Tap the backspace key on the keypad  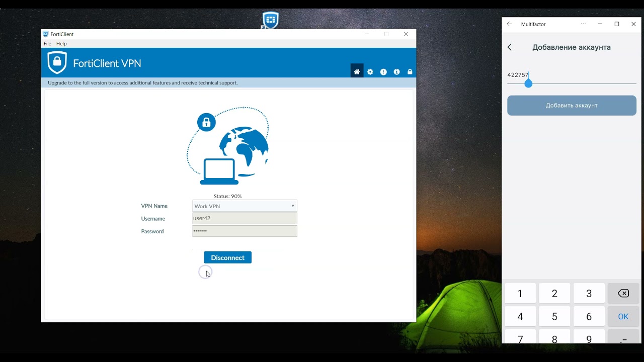pyautogui.click(x=623, y=293)
